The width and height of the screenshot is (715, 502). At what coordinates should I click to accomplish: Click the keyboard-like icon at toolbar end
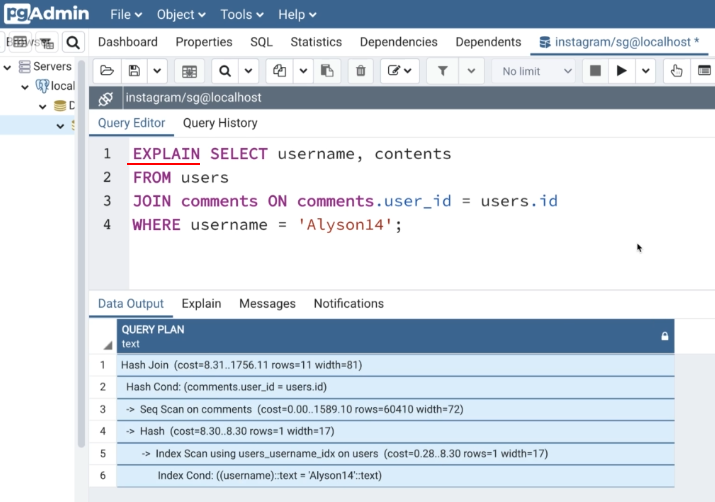(704, 71)
